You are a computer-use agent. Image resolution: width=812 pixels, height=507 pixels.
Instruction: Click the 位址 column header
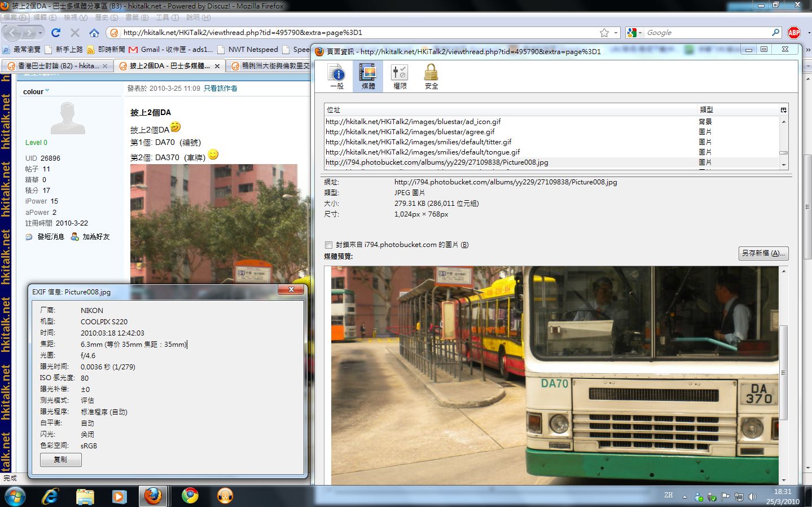tap(511, 110)
